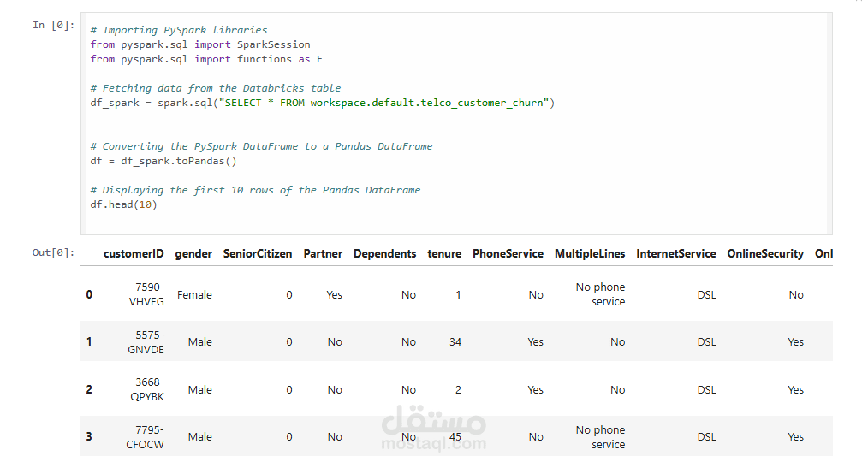The image size is (868, 462).
Task: Click the 'import functions as F' line
Action: click(x=206, y=59)
